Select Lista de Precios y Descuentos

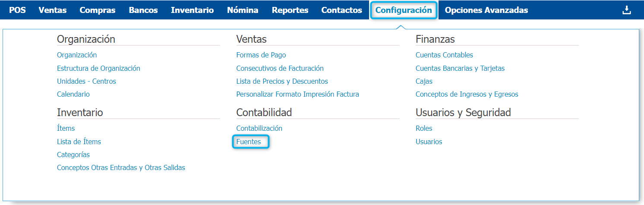coord(282,81)
